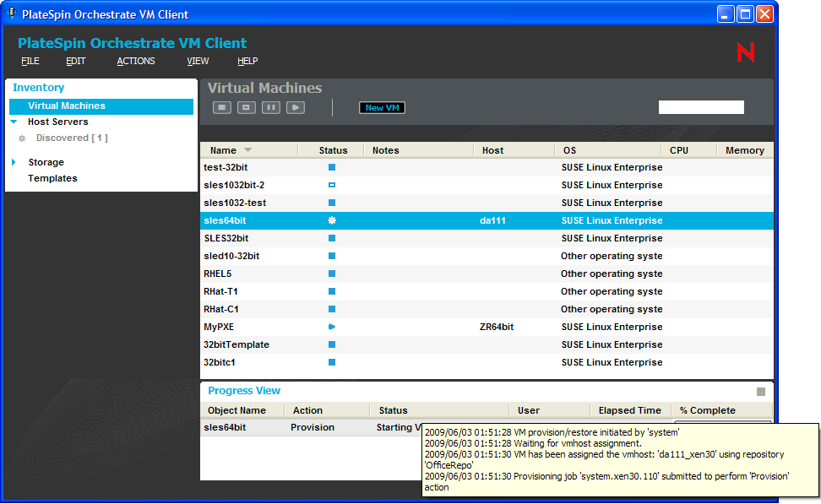Select Discovered [ 1 ] under Host Servers
Screen dimensions: 821x504
pos(73,138)
